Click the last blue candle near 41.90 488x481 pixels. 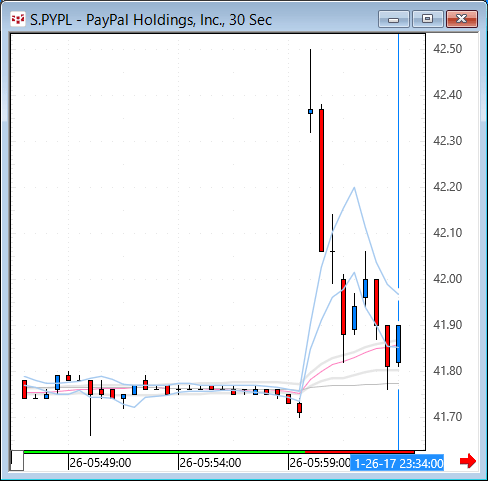coord(398,344)
